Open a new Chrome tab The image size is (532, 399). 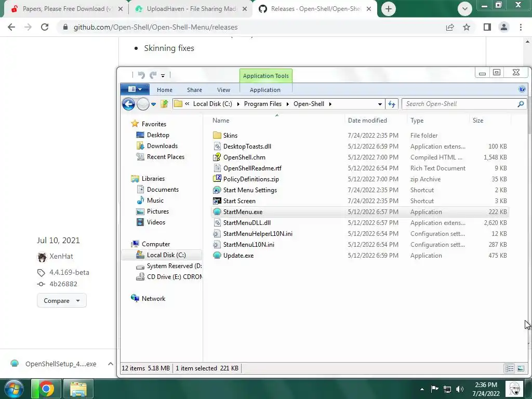coord(389,9)
